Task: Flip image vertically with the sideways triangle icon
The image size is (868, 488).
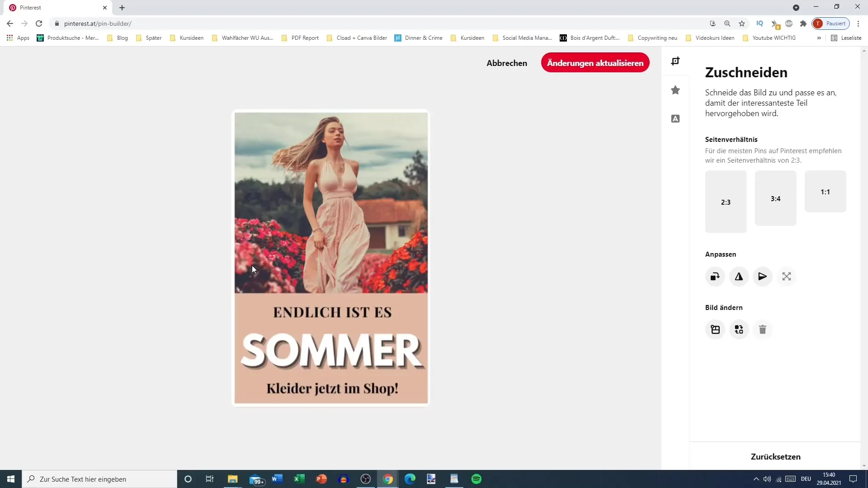Action: [x=763, y=277]
